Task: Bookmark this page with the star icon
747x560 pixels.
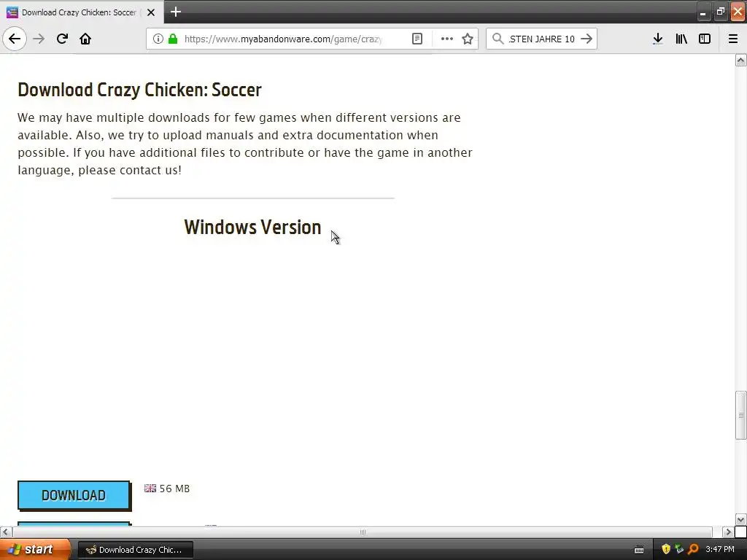Action: (468, 39)
